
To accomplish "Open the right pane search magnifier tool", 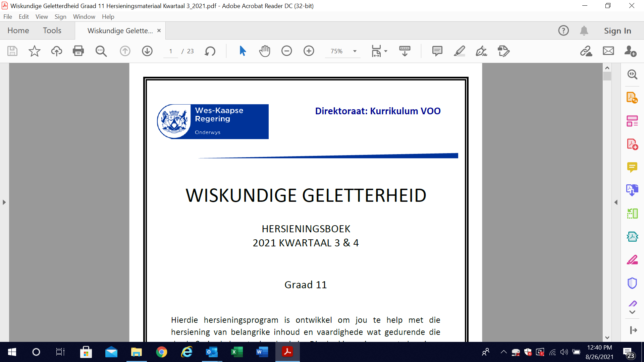I will [632, 74].
